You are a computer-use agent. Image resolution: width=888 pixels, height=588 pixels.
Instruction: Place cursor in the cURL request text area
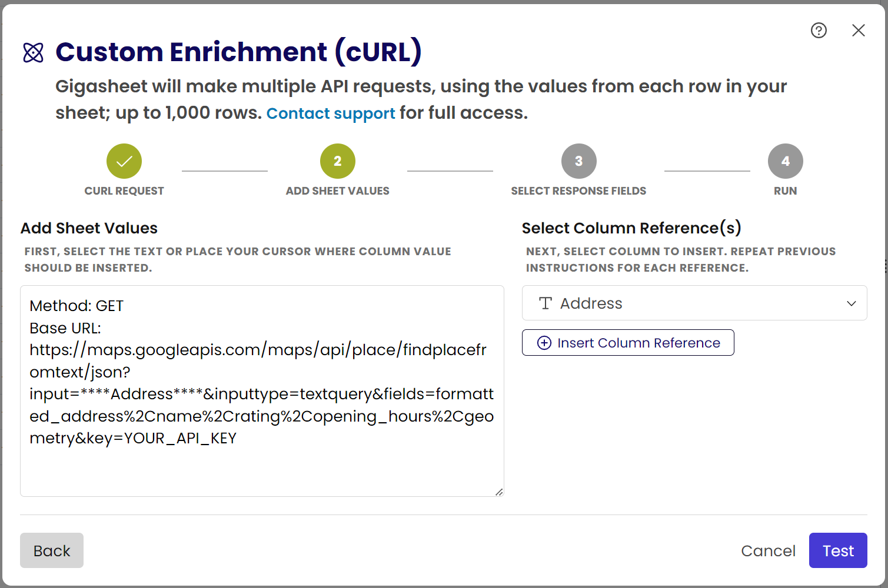coord(262,465)
